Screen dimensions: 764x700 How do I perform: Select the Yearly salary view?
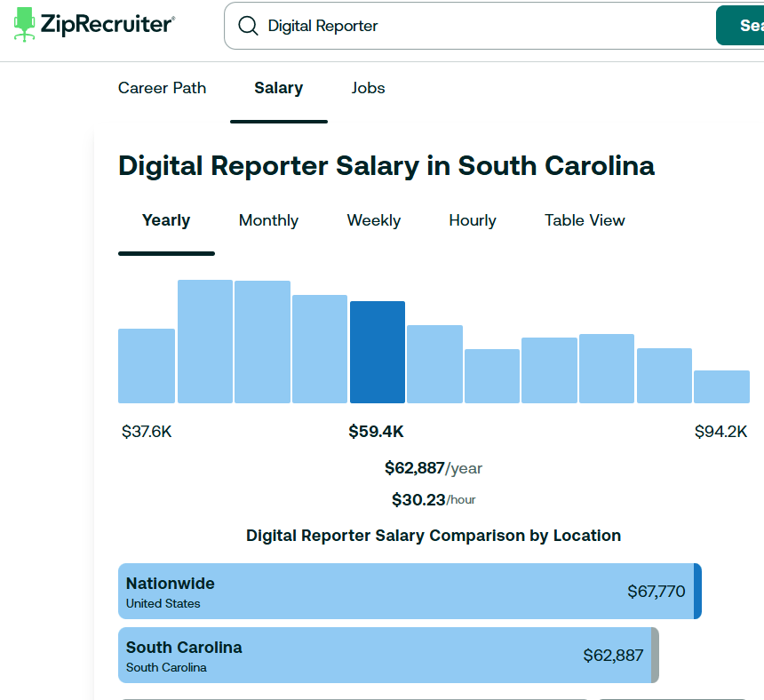tap(166, 220)
